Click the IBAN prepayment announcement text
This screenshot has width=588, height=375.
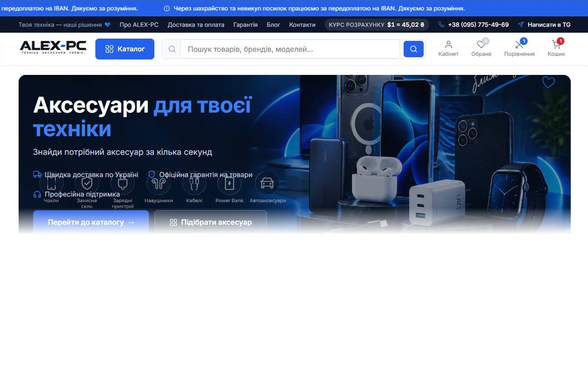(319, 8)
